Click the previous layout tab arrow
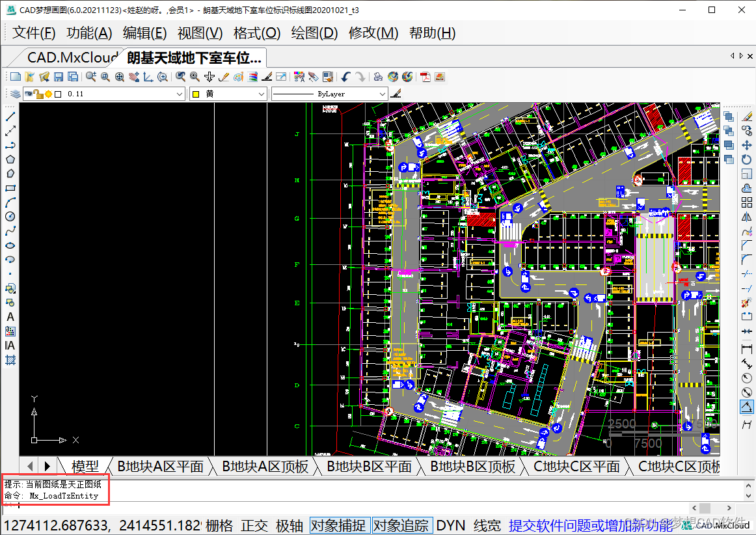 (x=30, y=466)
